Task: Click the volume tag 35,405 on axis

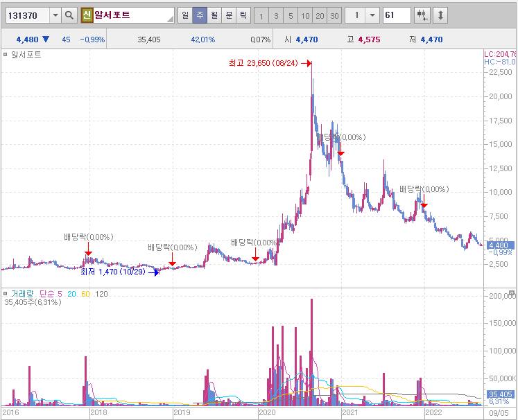Action: [x=501, y=394]
